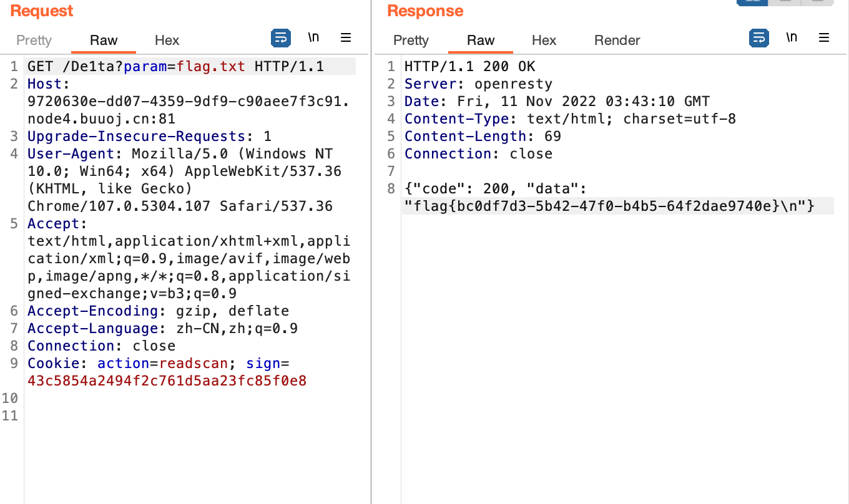The image size is (849, 504).
Task: Switch Request view to Pretty tab
Action: point(34,41)
